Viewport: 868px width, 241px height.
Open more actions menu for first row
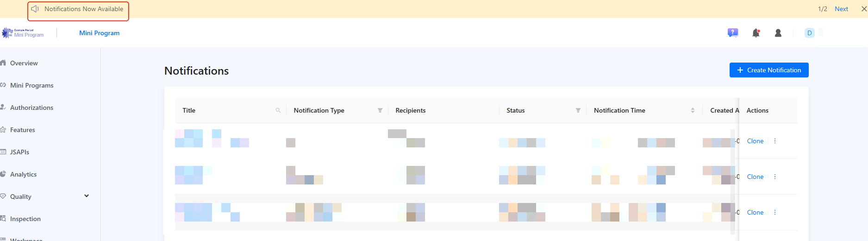[x=775, y=141]
